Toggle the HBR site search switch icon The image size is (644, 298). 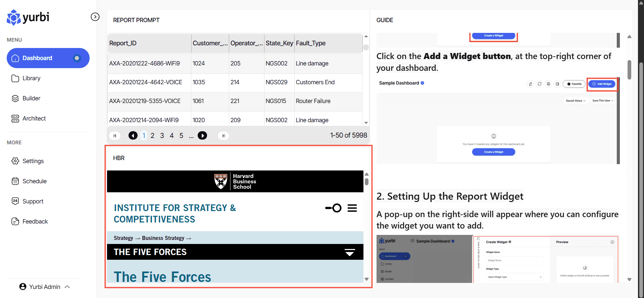coord(333,208)
